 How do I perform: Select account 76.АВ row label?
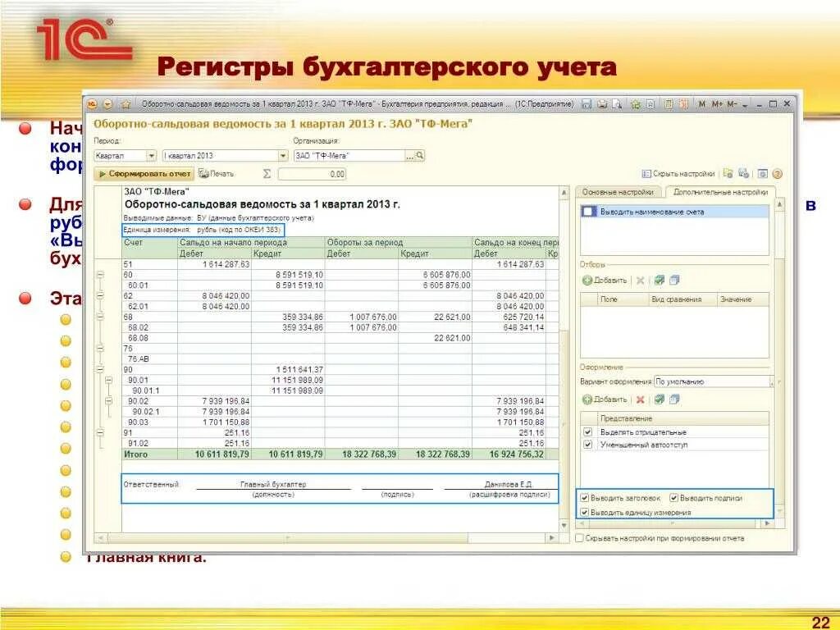pos(138,359)
